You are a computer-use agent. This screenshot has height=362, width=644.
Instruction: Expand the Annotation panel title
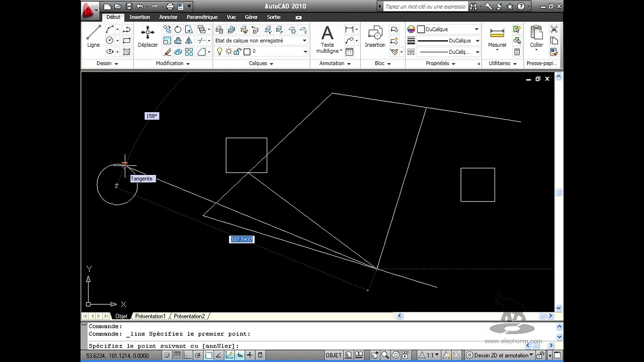pyautogui.click(x=335, y=63)
